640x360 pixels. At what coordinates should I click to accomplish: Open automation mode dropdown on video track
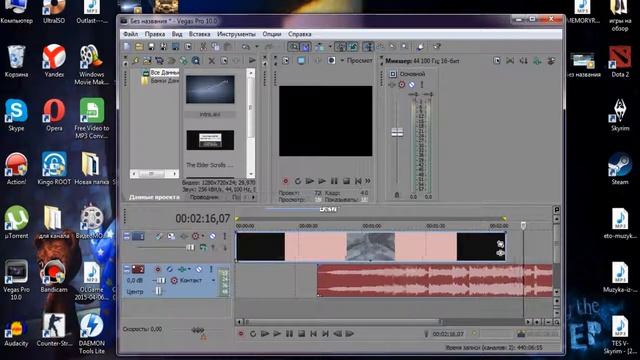coord(203,236)
